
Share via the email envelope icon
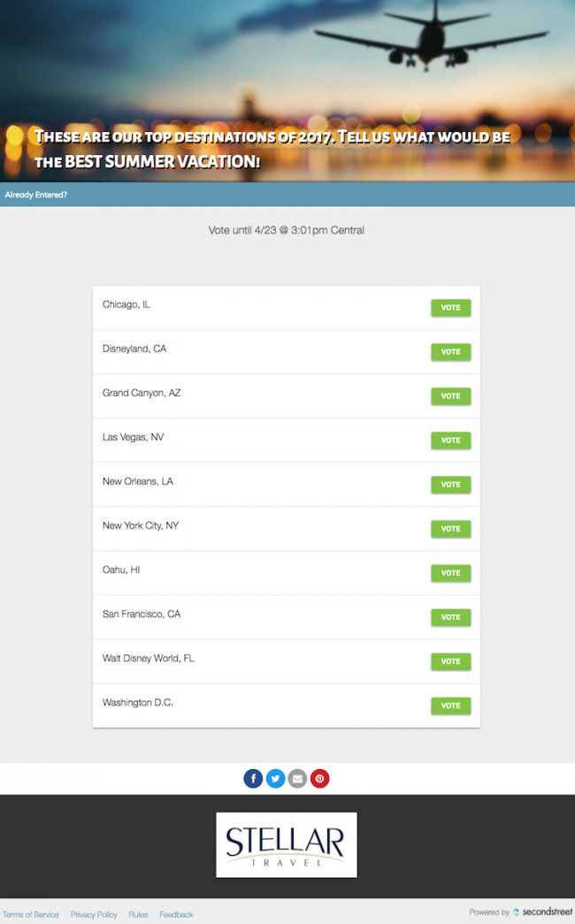click(297, 779)
